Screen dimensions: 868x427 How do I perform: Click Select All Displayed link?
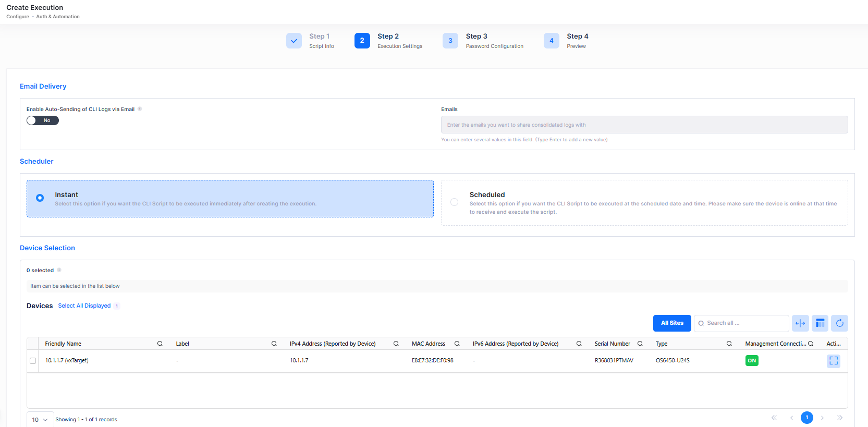(x=84, y=306)
